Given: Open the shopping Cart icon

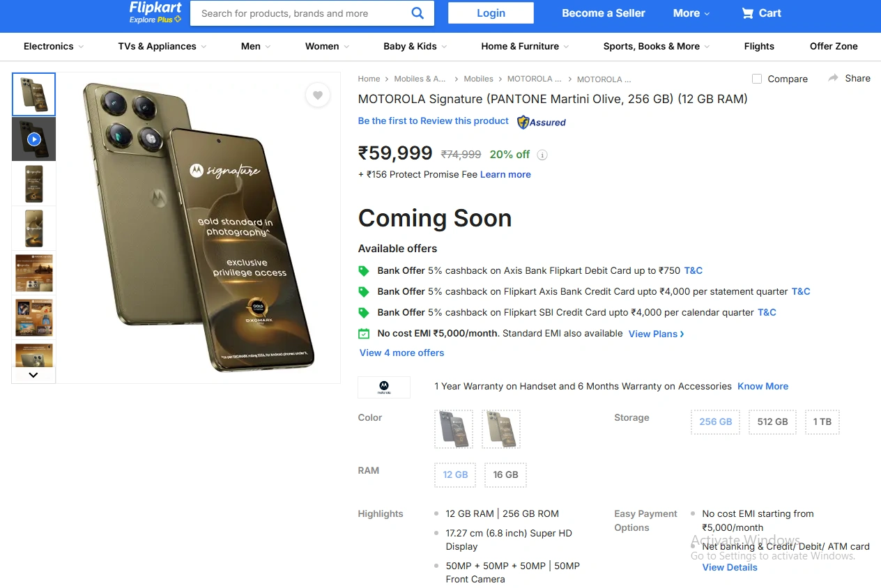Looking at the screenshot, I should (748, 13).
